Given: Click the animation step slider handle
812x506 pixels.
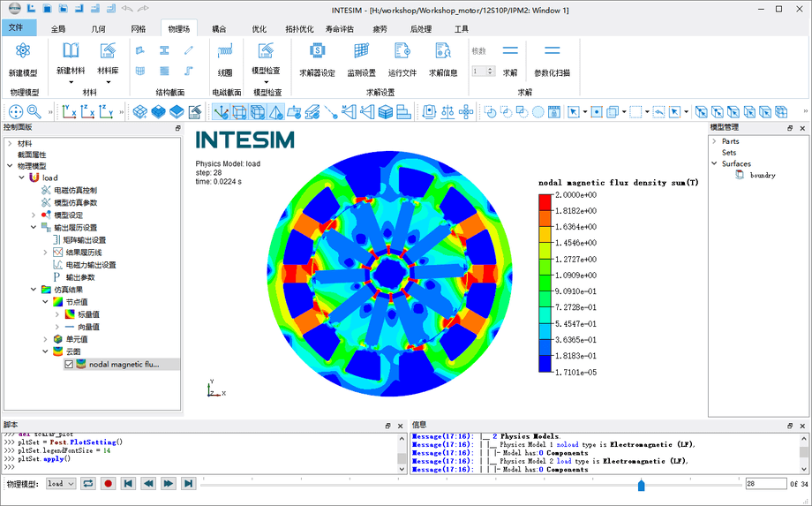Looking at the screenshot, I should click(642, 485).
